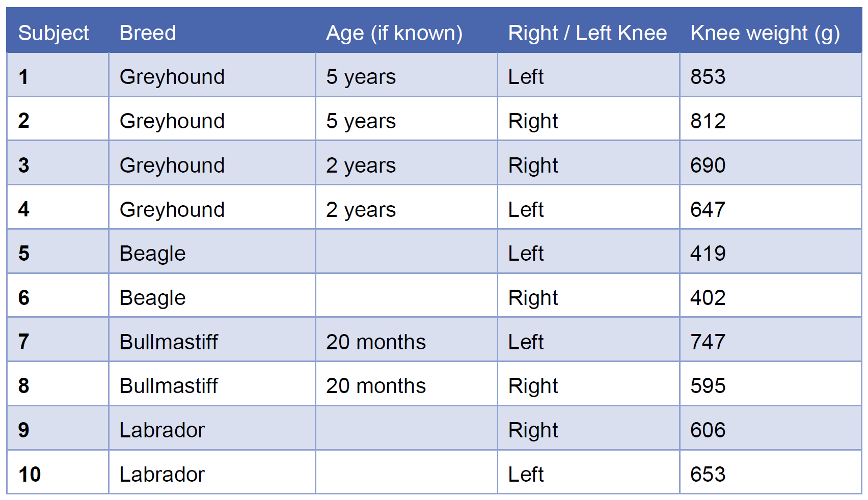Select the Age (if known) header cell
868x500 pixels.
pos(394,33)
